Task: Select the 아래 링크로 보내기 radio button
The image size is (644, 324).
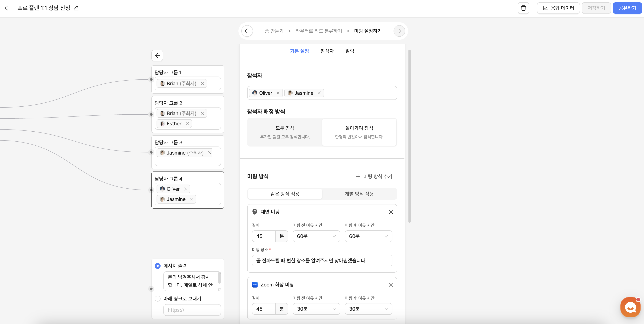Action: [158, 298]
